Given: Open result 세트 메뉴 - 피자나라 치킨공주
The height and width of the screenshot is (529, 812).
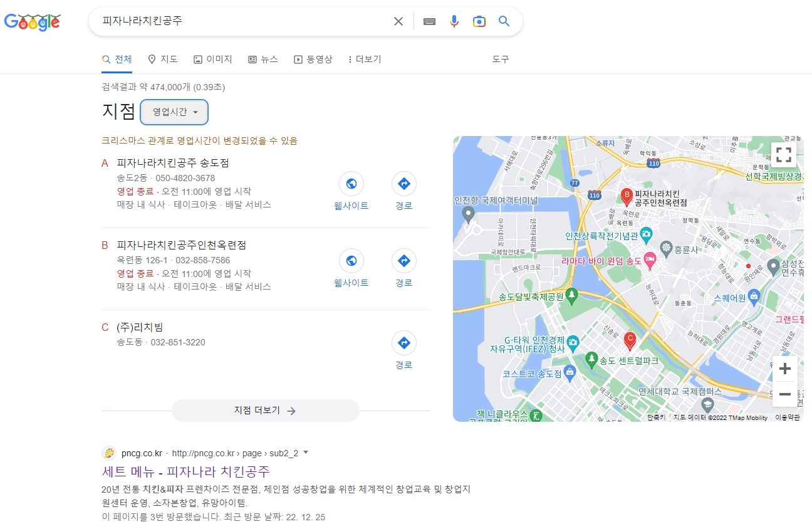Looking at the screenshot, I should [186, 471].
